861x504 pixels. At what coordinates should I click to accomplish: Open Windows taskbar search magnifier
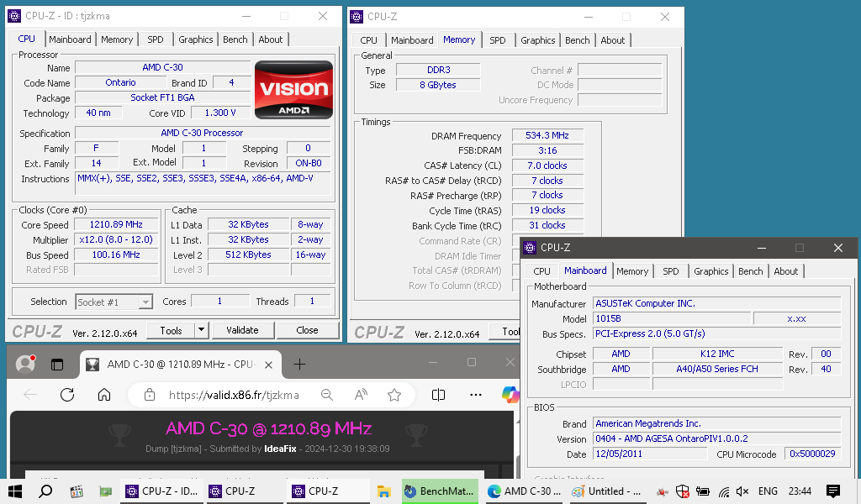[45, 491]
